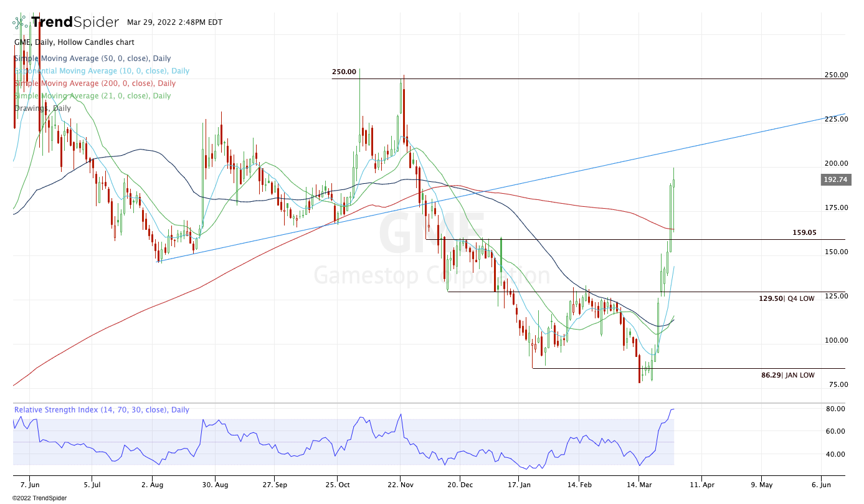
Task: Click the 80.00 RSI axis value
Action: point(835,409)
